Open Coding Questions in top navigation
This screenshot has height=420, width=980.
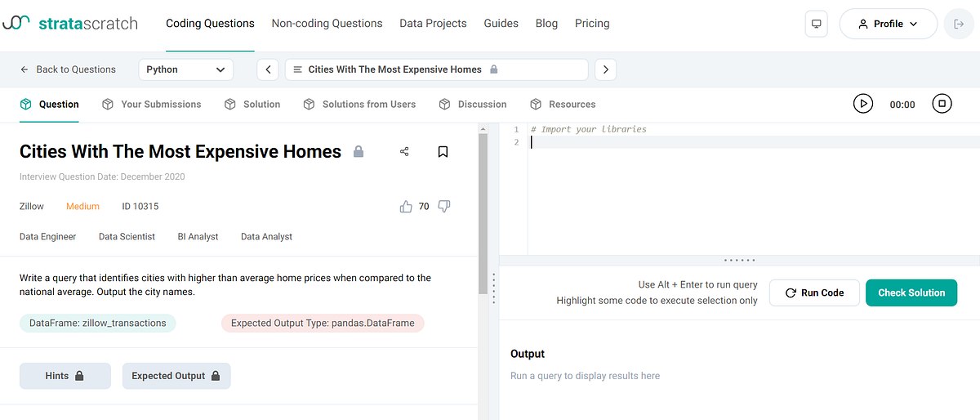tap(210, 24)
